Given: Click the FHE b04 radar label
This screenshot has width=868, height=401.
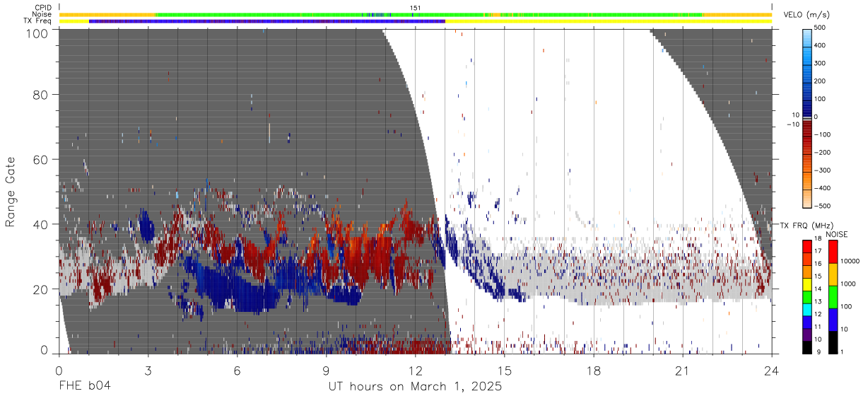Looking at the screenshot, I should point(84,387).
